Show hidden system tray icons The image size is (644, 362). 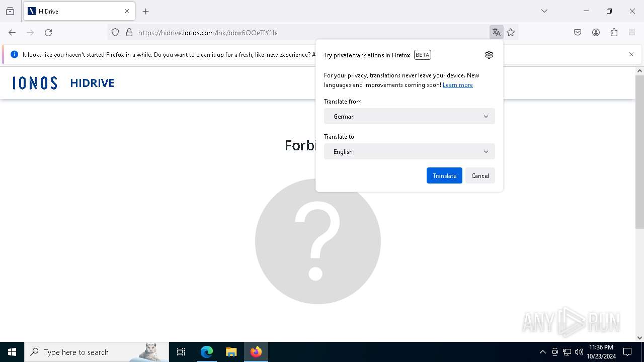click(542, 352)
